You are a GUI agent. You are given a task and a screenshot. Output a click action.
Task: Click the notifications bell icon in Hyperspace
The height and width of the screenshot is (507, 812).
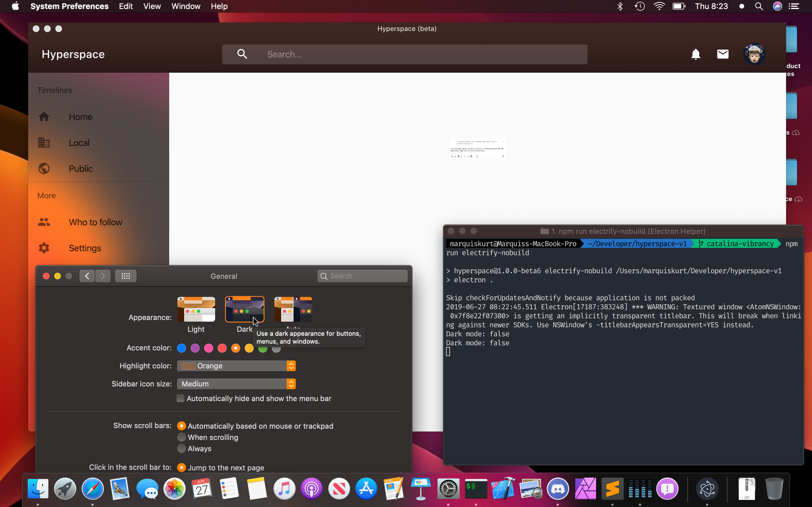[696, 54]
